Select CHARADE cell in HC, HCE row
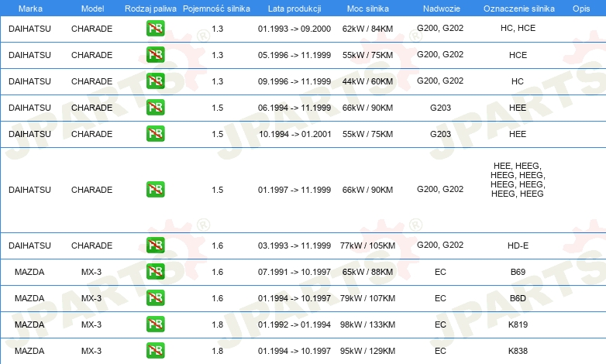606x364 pixels. point(91,29)
